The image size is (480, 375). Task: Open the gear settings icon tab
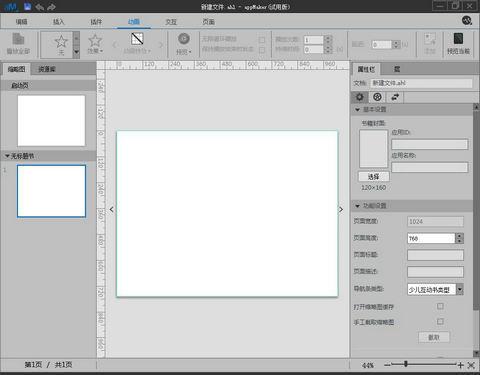(360, 97)
